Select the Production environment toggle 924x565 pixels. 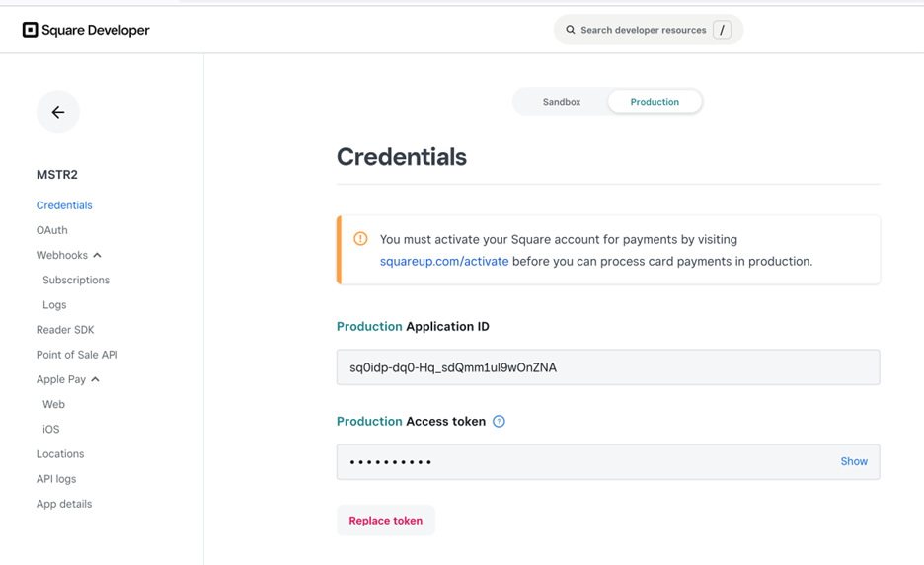pyautogui.click(x=654, y=102)
